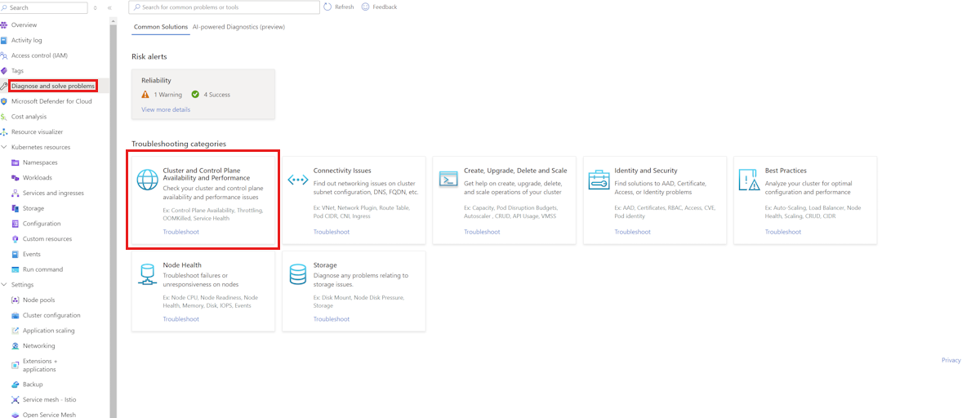Click Create, Upgrade, Delete terminal icon
This screenshot has height=418, width=980.
(448, 179)
